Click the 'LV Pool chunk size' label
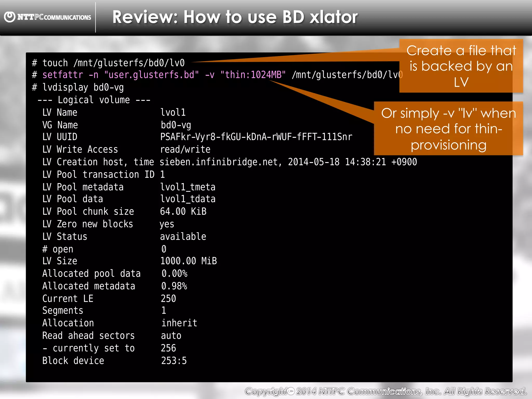 pos(88,211)
